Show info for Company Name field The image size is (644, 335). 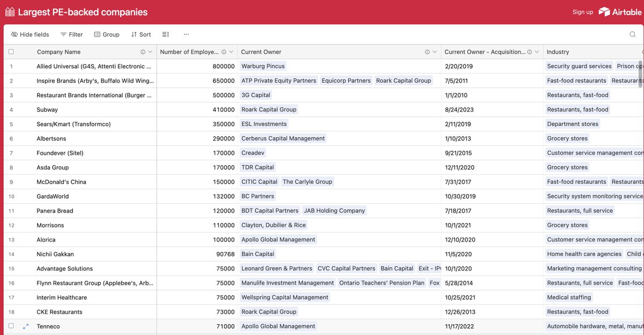(143, 52)
